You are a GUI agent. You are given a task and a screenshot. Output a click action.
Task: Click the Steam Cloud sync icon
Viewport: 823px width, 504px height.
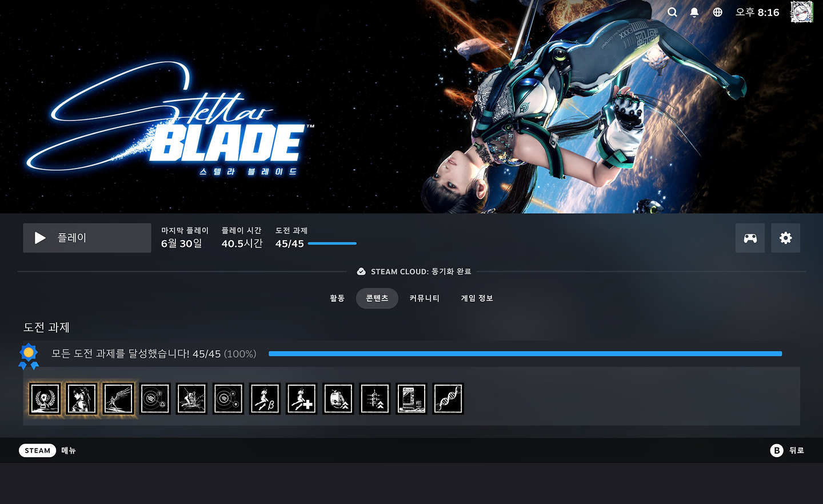coord(361,271)
